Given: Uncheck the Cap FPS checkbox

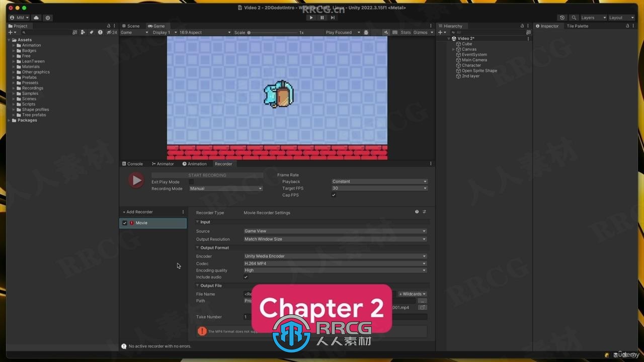Looking at the screenshot, I should 334,195.
